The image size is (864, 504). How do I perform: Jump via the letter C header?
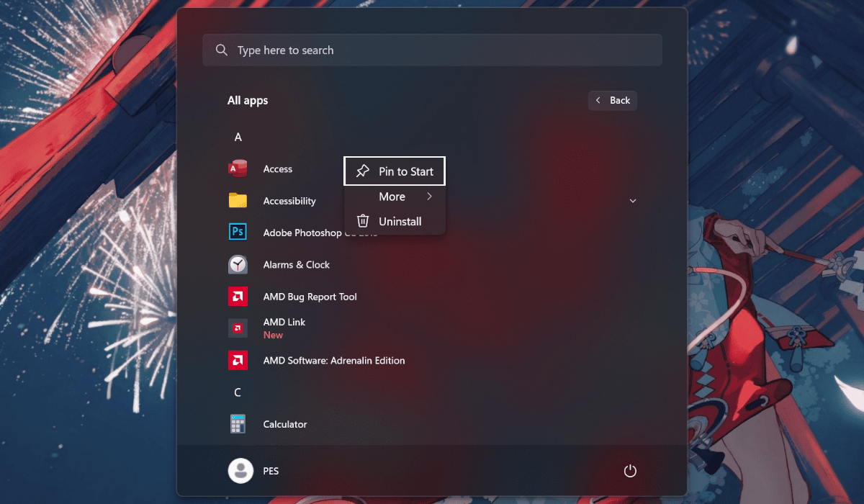click(238, 392)
